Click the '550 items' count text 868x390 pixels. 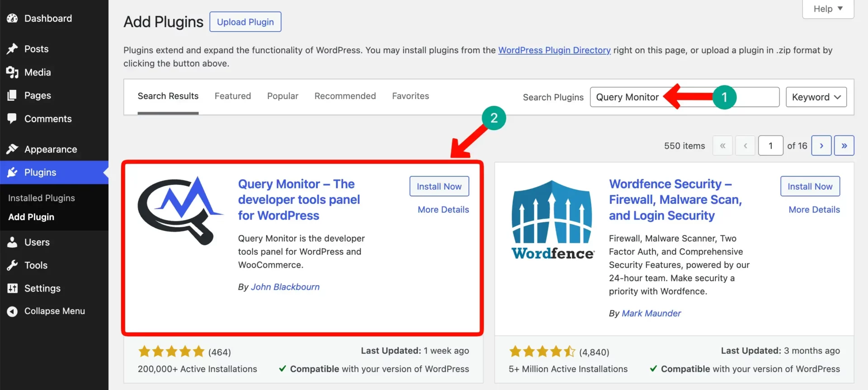coord(684,146)
